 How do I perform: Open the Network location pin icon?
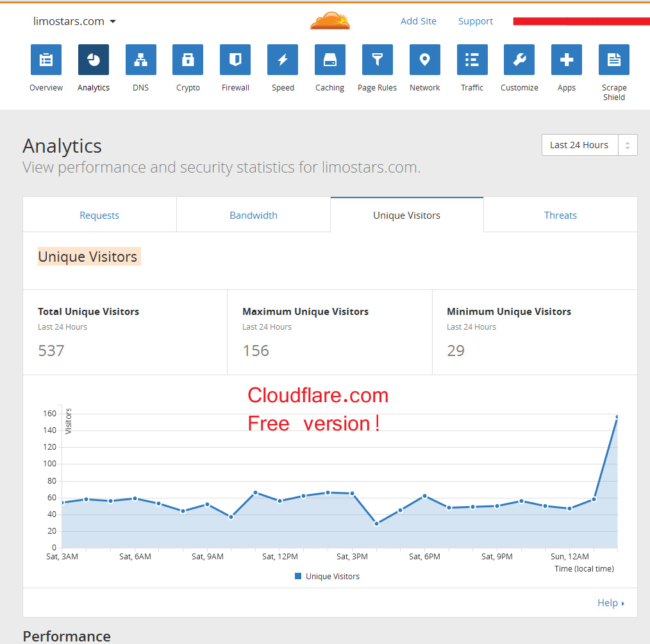425,60
